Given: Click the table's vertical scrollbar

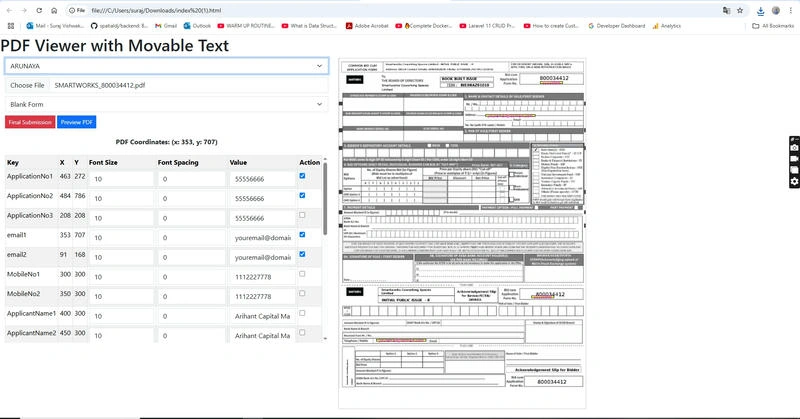Looking at the screenshot, I should pyautogui.click(x=325, y=199).
